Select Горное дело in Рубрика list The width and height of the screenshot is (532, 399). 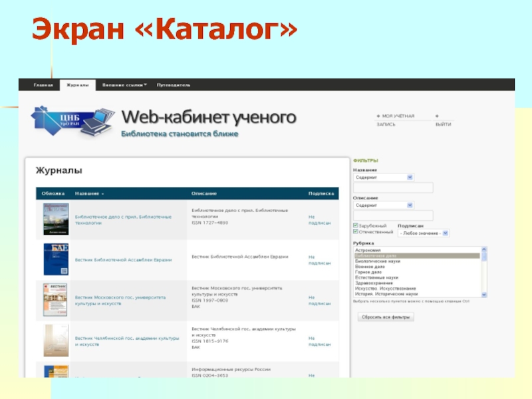(417, 272)
